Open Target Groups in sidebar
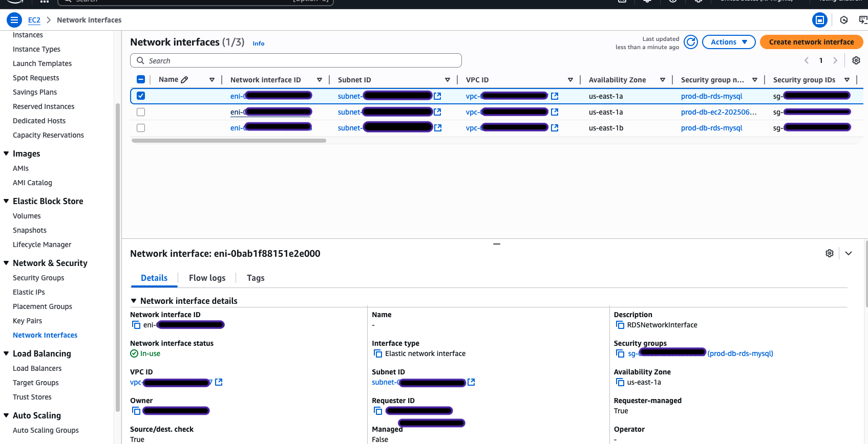Screen dimensions: 868x444 [x=36, y=383]
